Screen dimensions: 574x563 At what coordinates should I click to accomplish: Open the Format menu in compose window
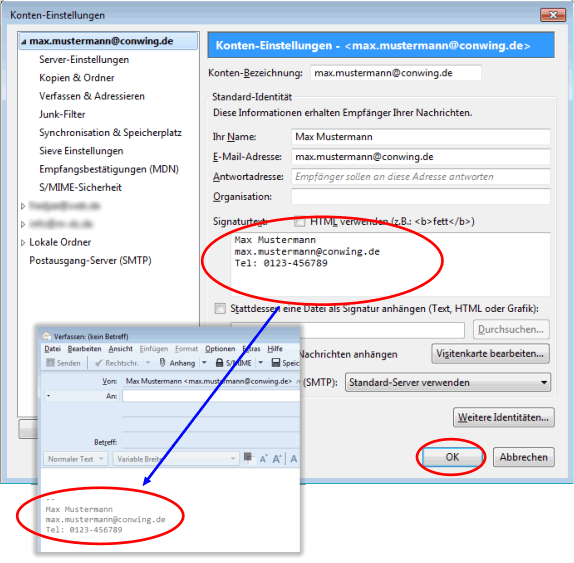click(186, 349)
